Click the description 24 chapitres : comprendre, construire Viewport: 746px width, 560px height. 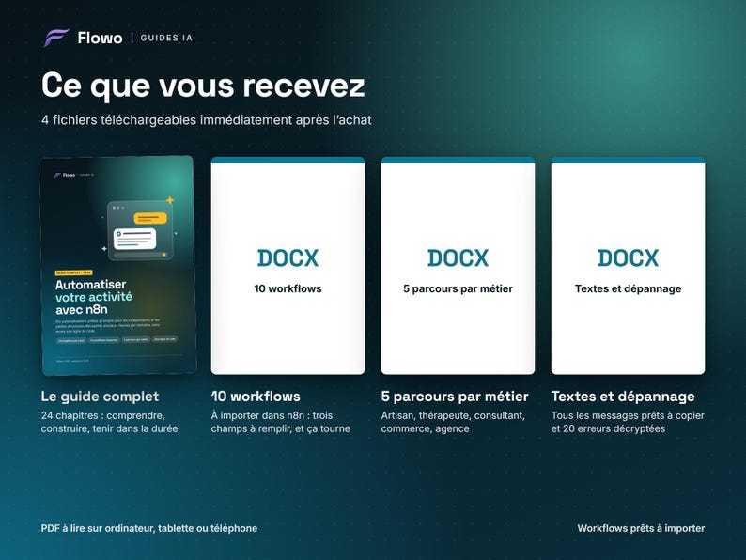(x=109, y=422)
